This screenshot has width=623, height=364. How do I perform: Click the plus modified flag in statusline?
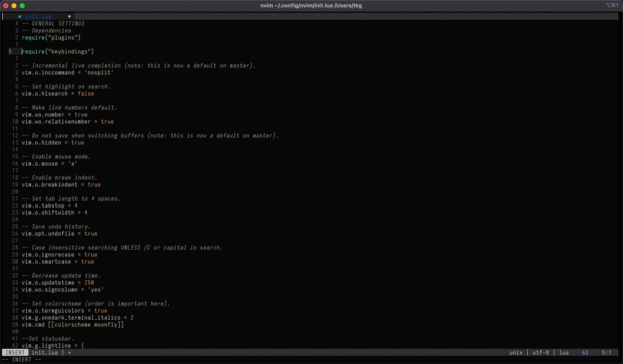[x=69, y=352]
